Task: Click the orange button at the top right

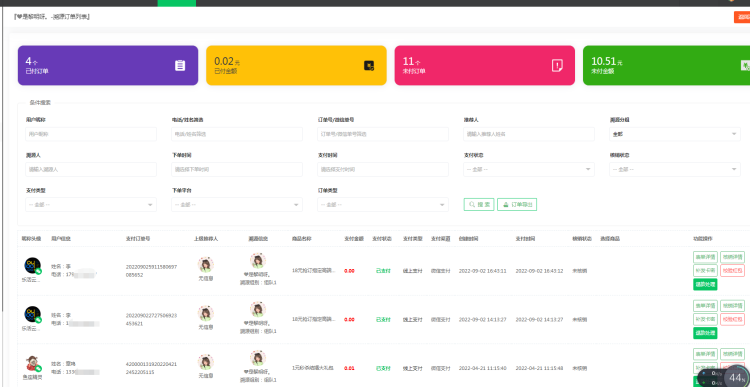Action: point(742,17)
